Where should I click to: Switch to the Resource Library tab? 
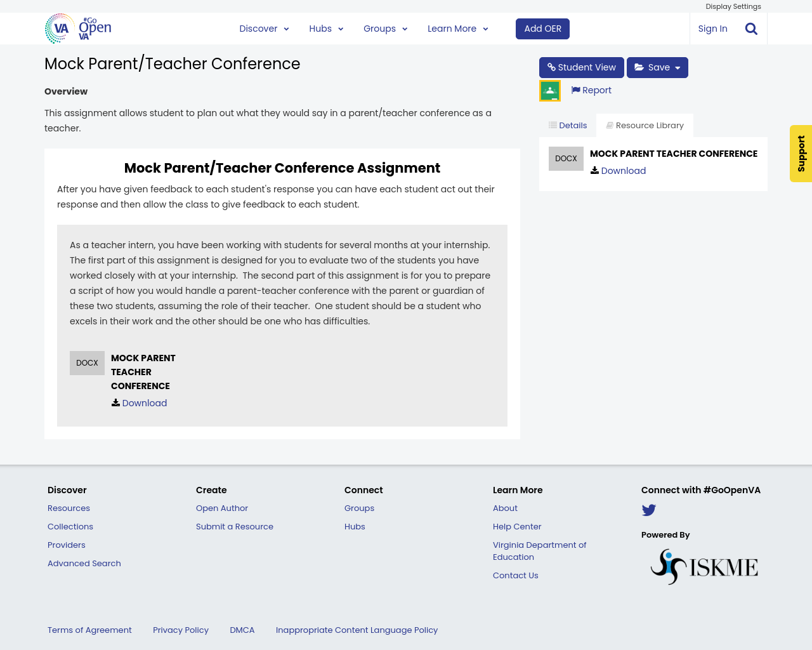click(645, 124)
